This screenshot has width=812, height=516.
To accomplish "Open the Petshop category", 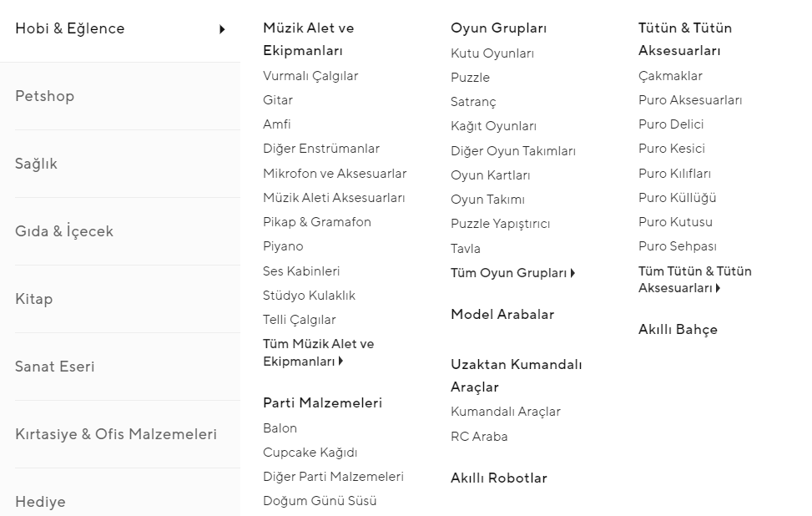I will click(x=45, y=96).
